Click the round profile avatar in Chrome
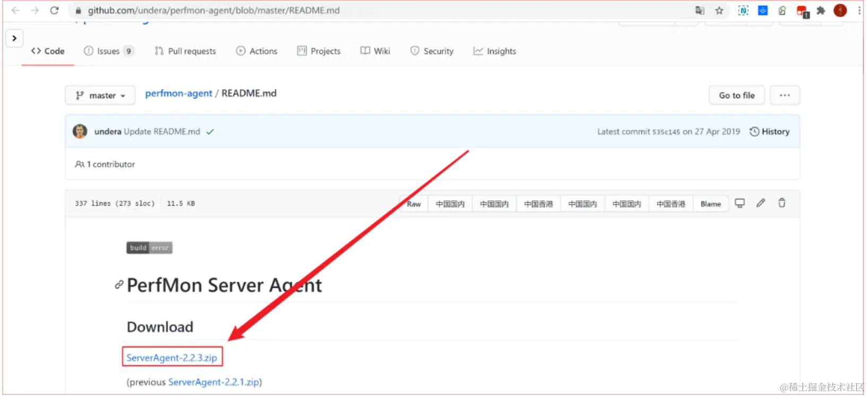The height and width of the screenshot is (396, 868). [840, 10]
